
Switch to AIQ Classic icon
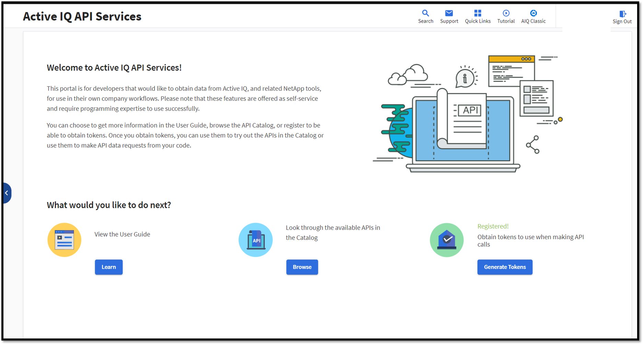[x=533, y=13]
